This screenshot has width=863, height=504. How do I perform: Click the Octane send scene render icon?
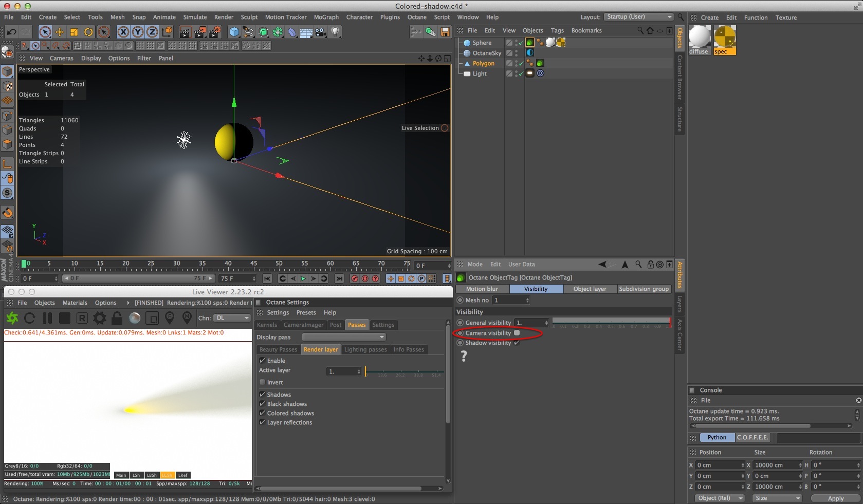[12, 318]
